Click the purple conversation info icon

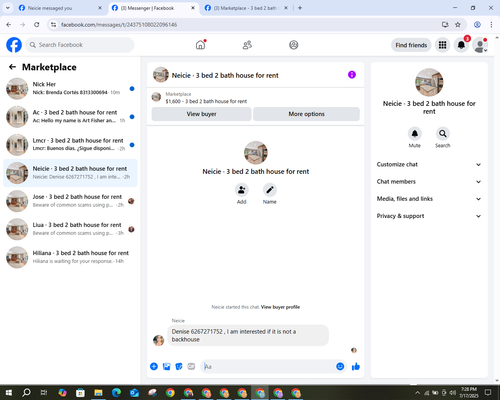(x=352, y=75)
